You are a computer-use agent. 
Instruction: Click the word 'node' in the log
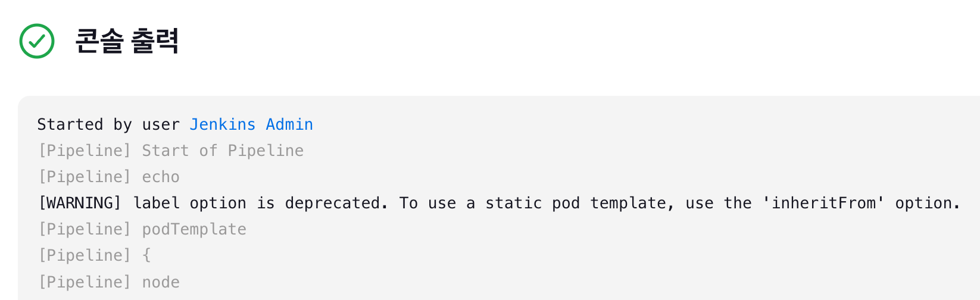click(161, 282)
